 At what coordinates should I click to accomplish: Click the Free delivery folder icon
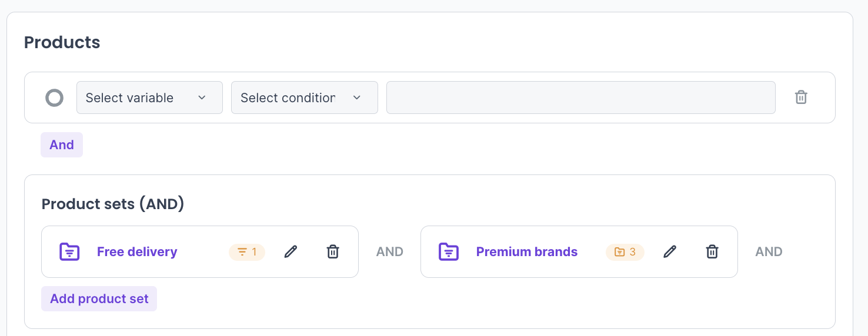point(69,252)
